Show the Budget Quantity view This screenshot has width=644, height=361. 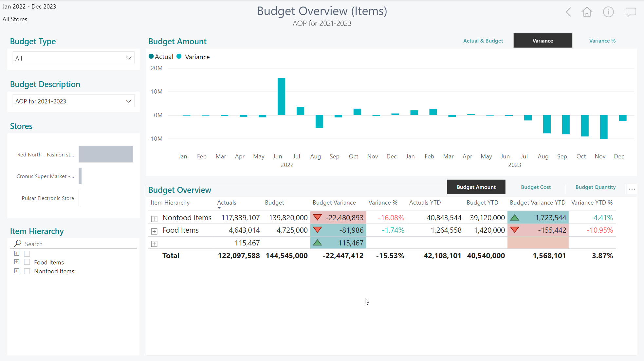pos(595,187)
